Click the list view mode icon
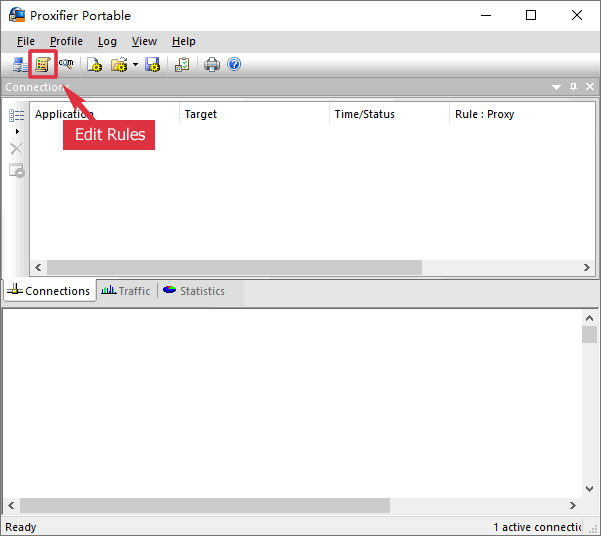 16,115
